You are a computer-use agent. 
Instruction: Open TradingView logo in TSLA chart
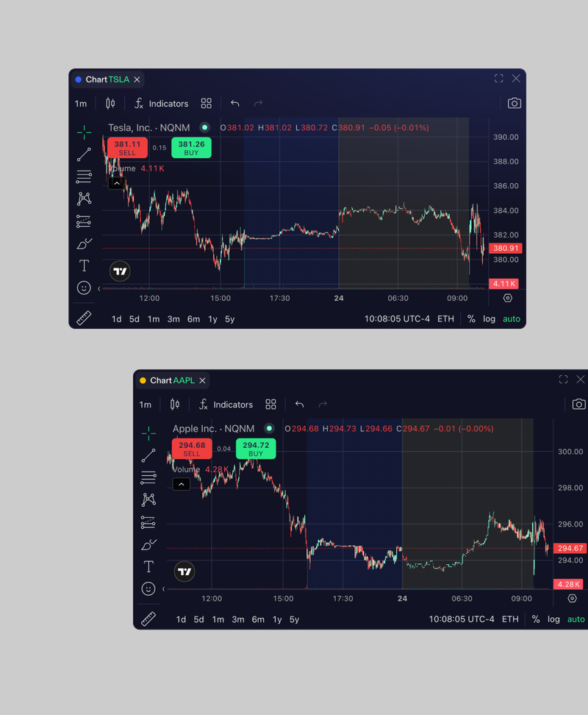[x=120, y=271]
